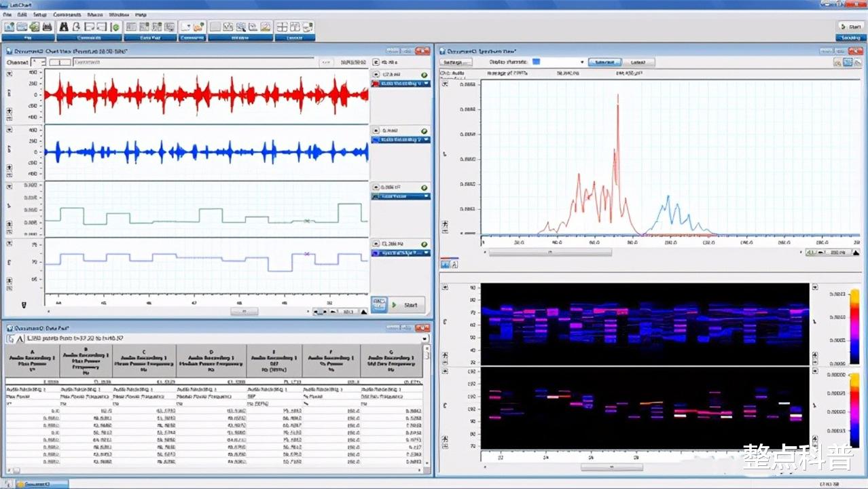
Task: Click scale buttons beside green step-line channel
Action: [10, 227]
